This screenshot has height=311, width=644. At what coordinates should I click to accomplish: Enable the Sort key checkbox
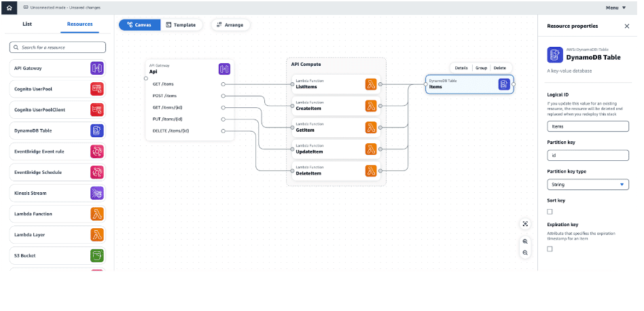coord(550,212)
